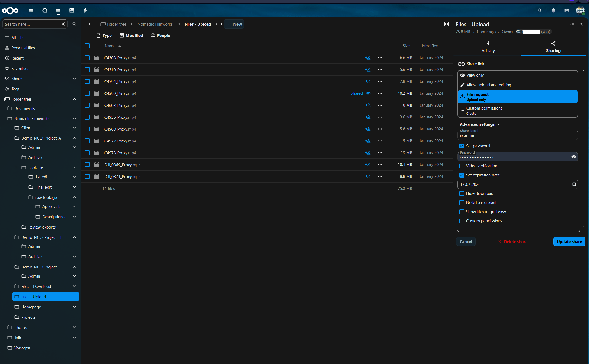
Task: Open the three-dot actions menu for DJI_0369_Proxy.mp4
Action: coord(380,165)
